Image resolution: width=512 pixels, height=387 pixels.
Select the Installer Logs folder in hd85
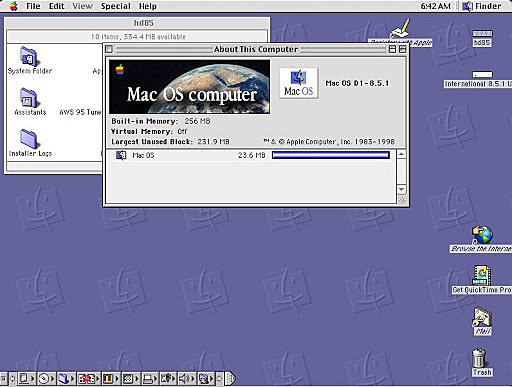(x=29, y=139)
